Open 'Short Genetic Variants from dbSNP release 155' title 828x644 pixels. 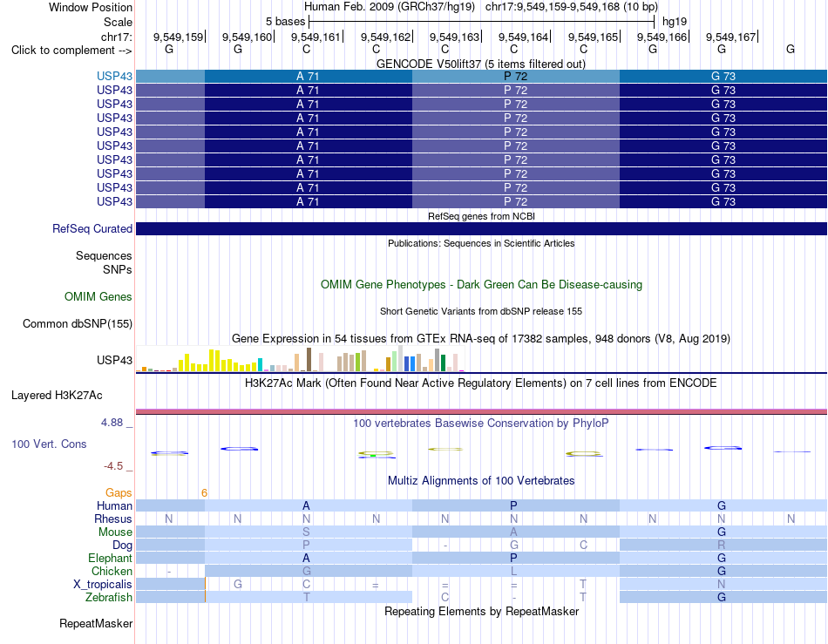click(481, 311)
